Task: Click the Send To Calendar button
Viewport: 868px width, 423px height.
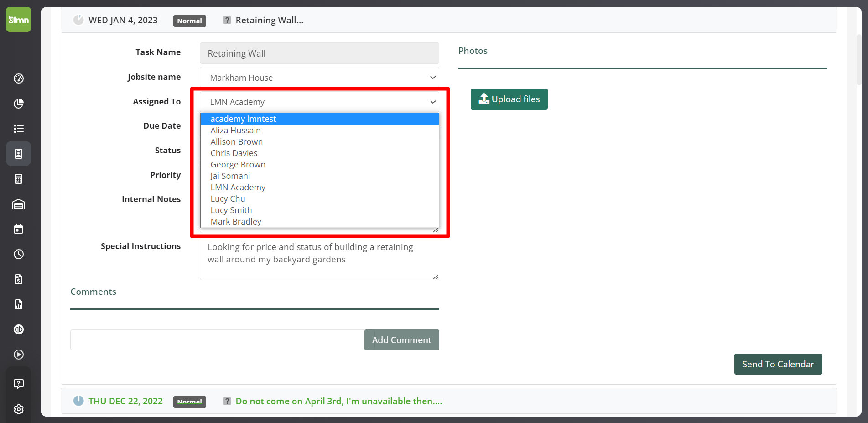Action: [x=778, y=364]
